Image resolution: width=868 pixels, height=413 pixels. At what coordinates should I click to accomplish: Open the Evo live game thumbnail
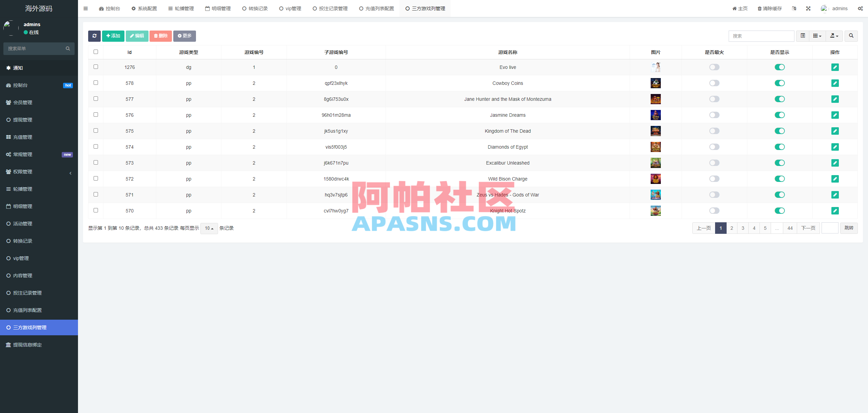(655, 67)
